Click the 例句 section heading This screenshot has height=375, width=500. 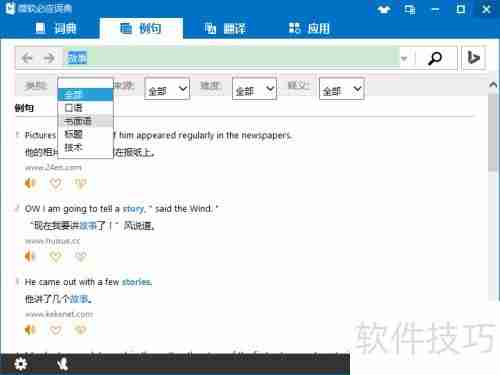24,108
